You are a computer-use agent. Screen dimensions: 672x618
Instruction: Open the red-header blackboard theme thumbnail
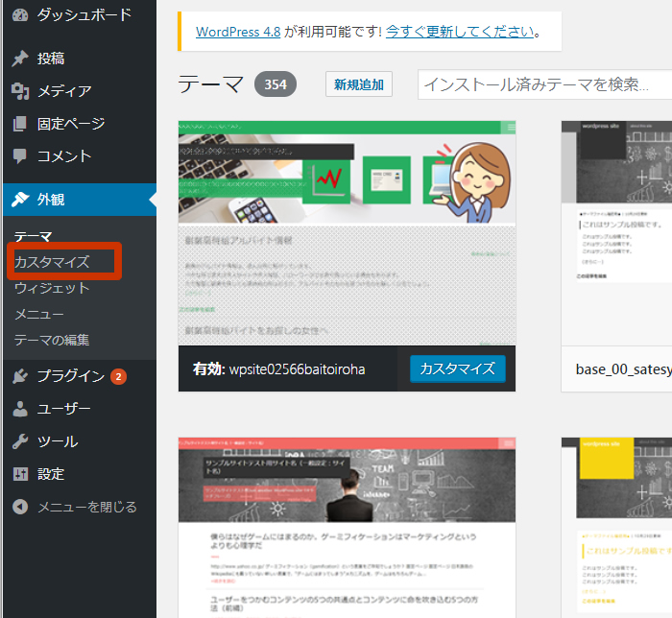pos(347,528)
